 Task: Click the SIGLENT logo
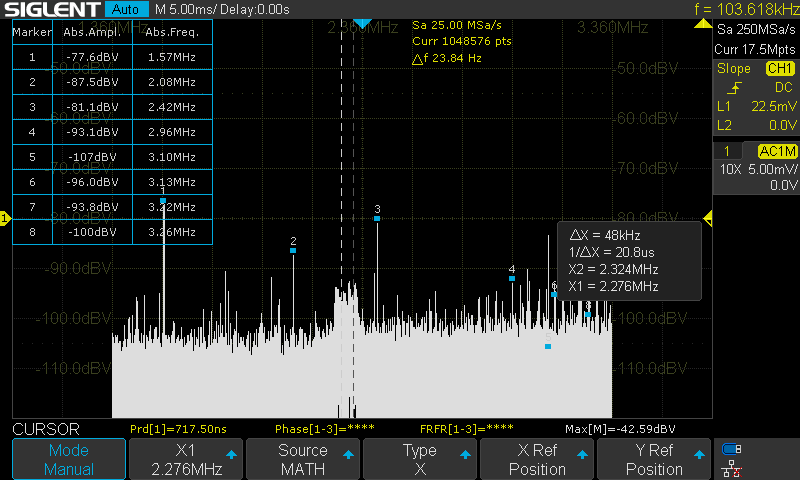click(52, 9)
